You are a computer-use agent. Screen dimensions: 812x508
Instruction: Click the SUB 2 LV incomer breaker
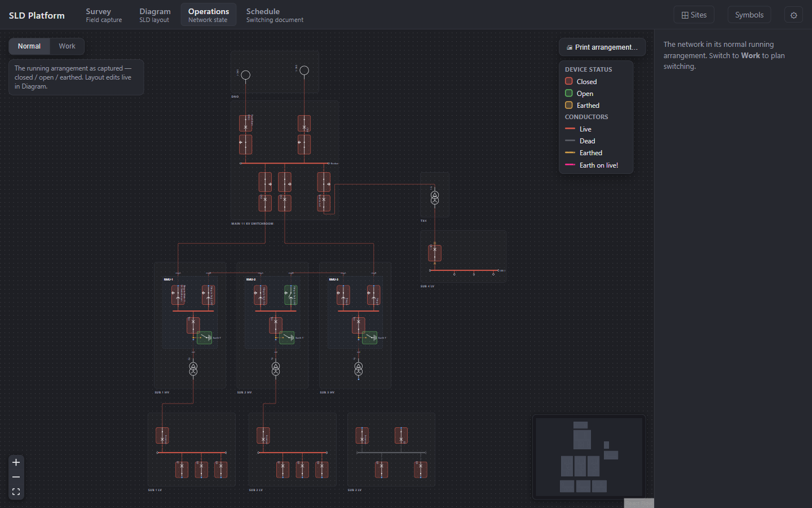click(x=263, y=436)
